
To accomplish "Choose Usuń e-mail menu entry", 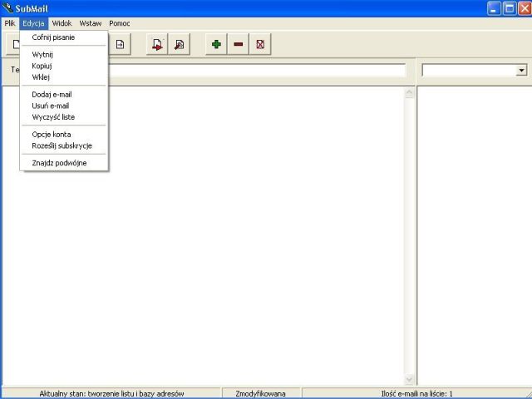I will click(64, 106).
